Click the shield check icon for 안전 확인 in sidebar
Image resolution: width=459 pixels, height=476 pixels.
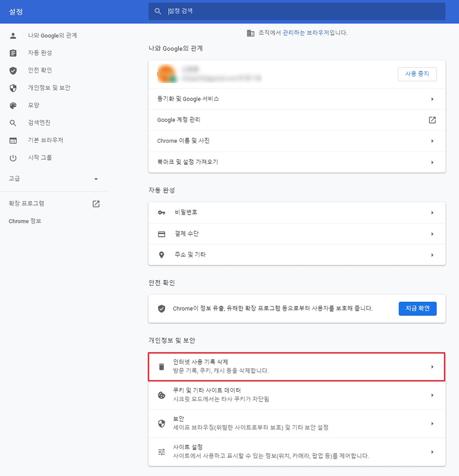pyautogui.click(x=13, y=71)
